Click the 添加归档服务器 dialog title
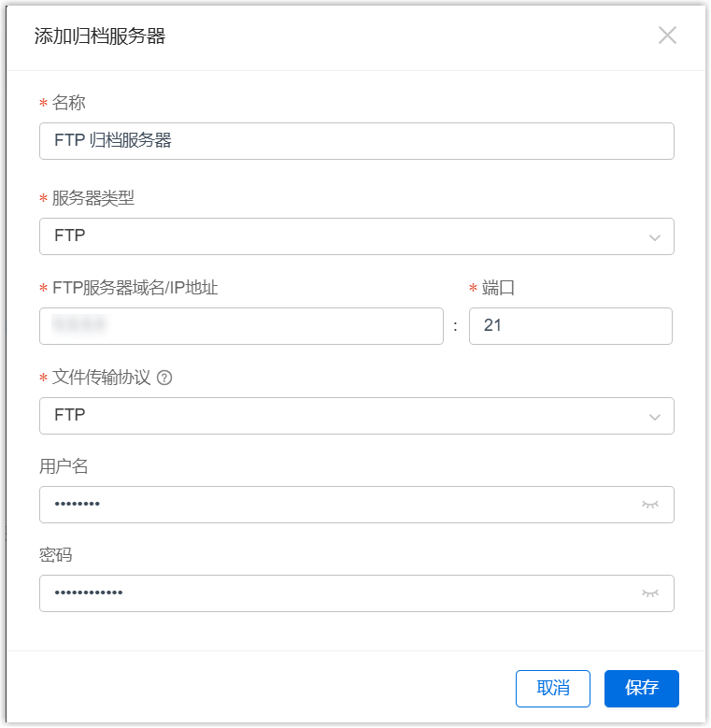 click(x=101, y=36)
